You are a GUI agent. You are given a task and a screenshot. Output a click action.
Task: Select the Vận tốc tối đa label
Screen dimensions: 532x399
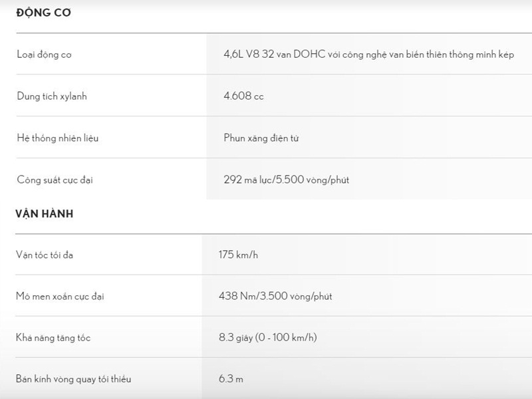point(44,255)
